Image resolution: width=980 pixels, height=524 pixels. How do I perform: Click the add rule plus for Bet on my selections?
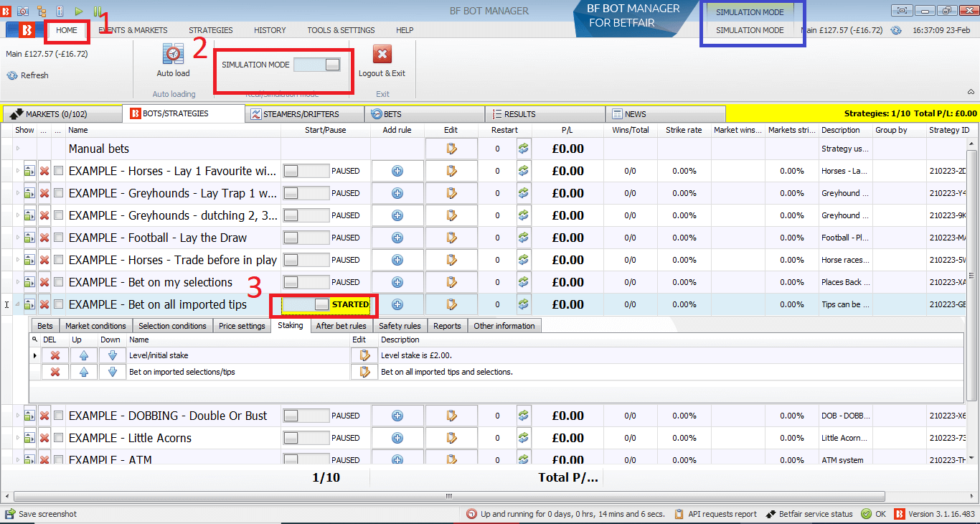tap(397, 282)
